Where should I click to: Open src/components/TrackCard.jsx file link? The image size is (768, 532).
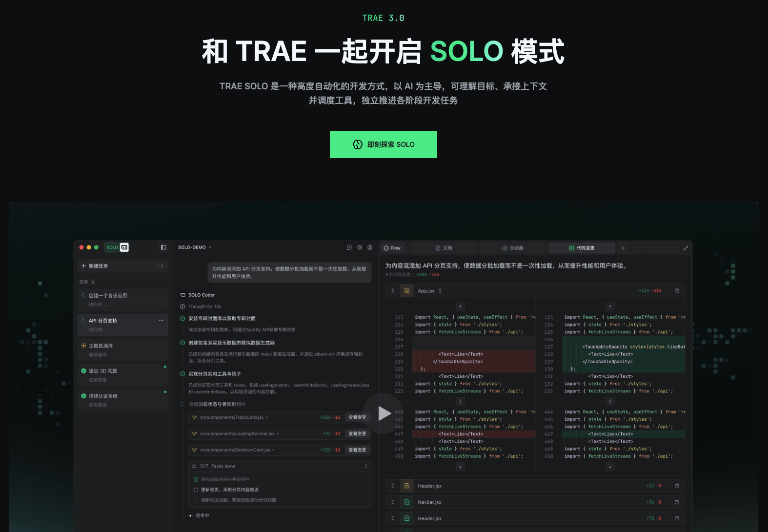point(234,417)
